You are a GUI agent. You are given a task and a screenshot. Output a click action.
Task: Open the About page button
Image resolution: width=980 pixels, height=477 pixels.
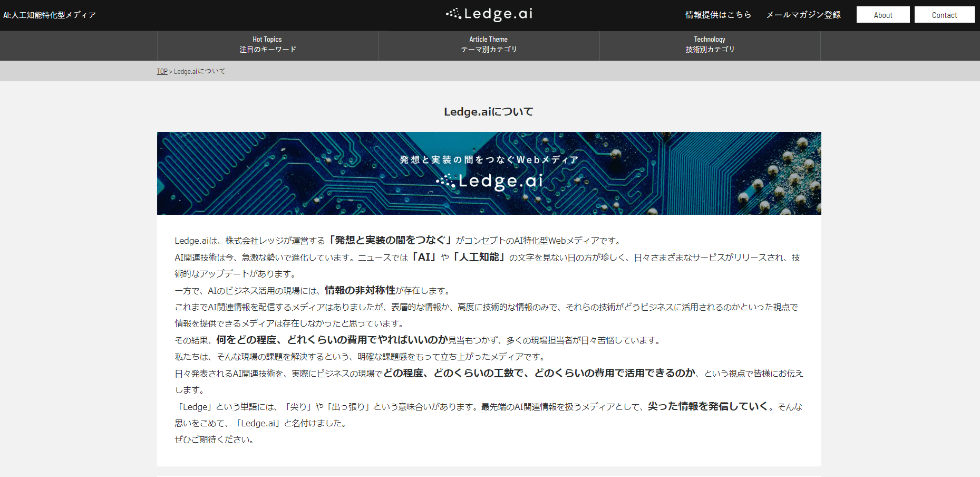(883, 15)
